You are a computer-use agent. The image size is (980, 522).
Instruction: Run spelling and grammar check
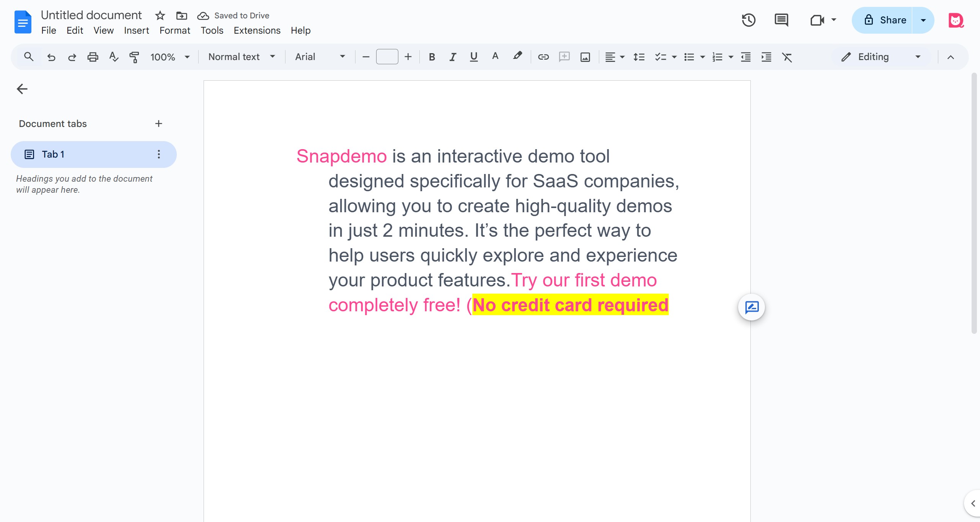tap(114, 57)
